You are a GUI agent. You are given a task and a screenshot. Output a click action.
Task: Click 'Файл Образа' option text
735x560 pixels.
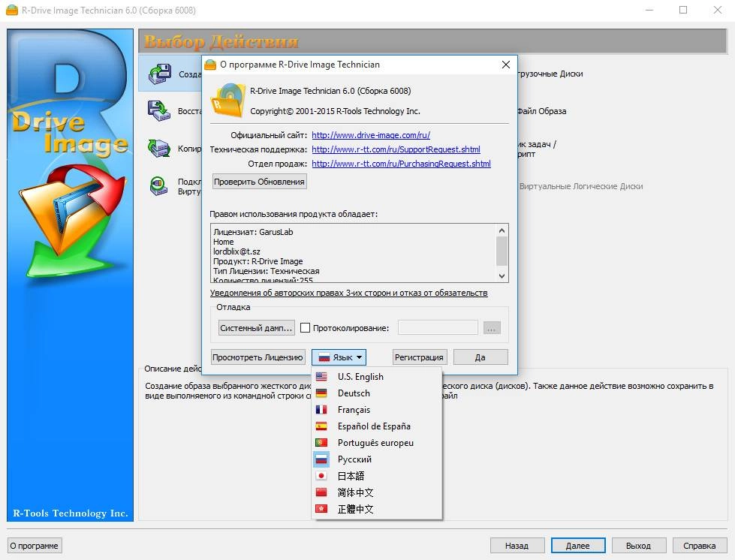point(542,111)
